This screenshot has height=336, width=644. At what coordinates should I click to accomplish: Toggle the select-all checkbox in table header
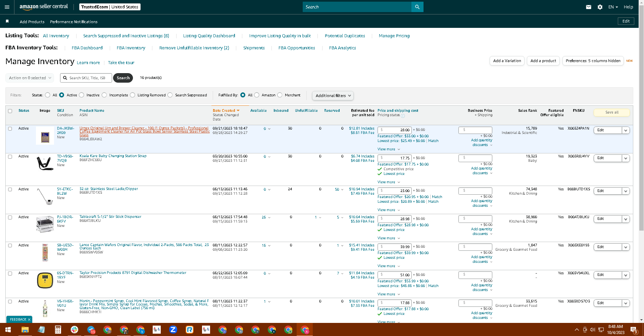coord(10,111)
